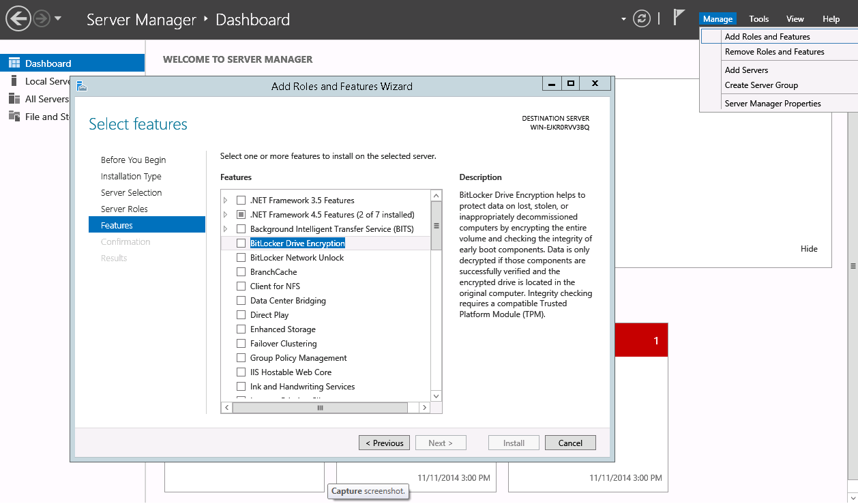Click the back navigation arrow
Image resolution: width=858 pixels, height=504 pixels.
point(18,18)
